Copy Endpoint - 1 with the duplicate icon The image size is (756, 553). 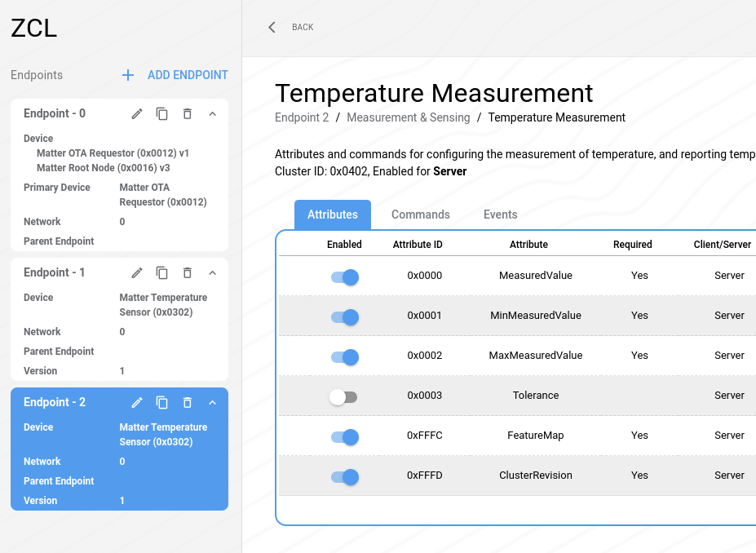click(x=162, y=273)
